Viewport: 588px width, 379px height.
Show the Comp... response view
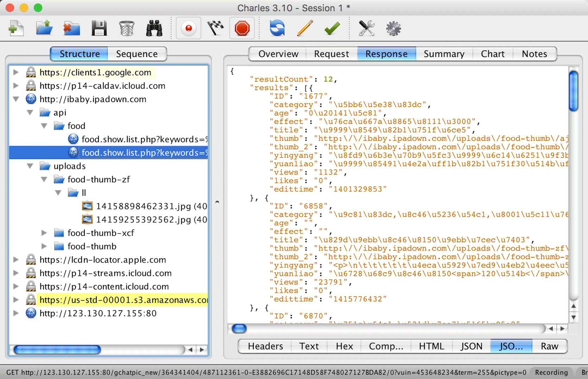tap(386, 346)
